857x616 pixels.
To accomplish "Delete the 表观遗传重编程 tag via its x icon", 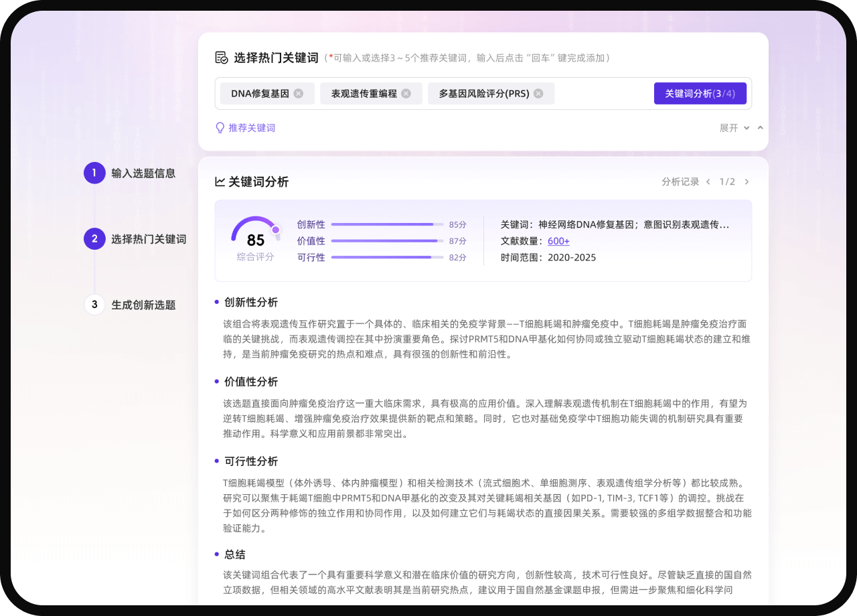I will click(406, 94).
